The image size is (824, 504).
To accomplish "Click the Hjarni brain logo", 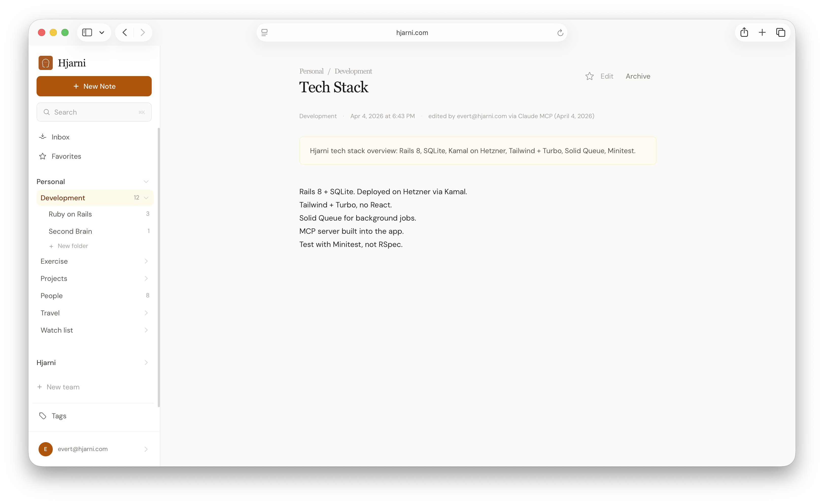I will [46, 63].
